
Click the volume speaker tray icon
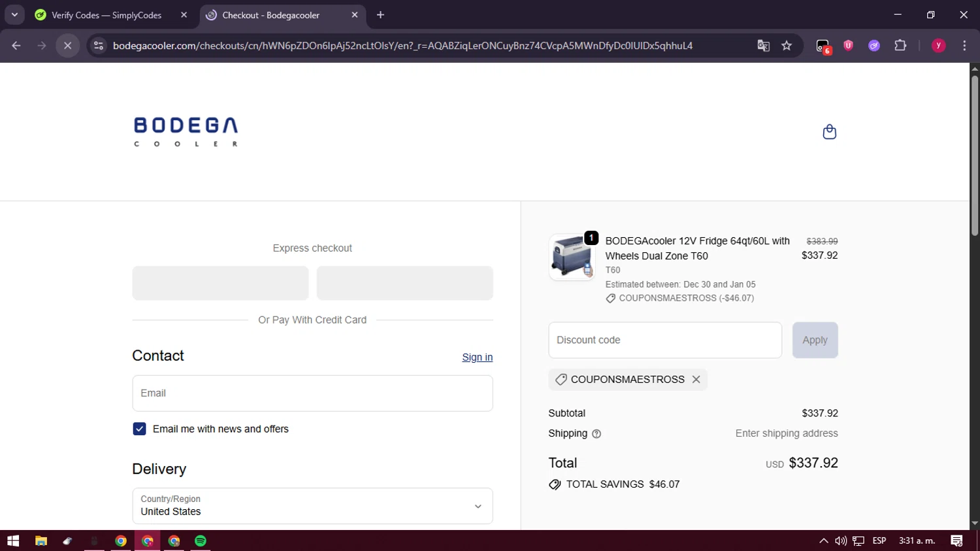[x=841, y=541]
